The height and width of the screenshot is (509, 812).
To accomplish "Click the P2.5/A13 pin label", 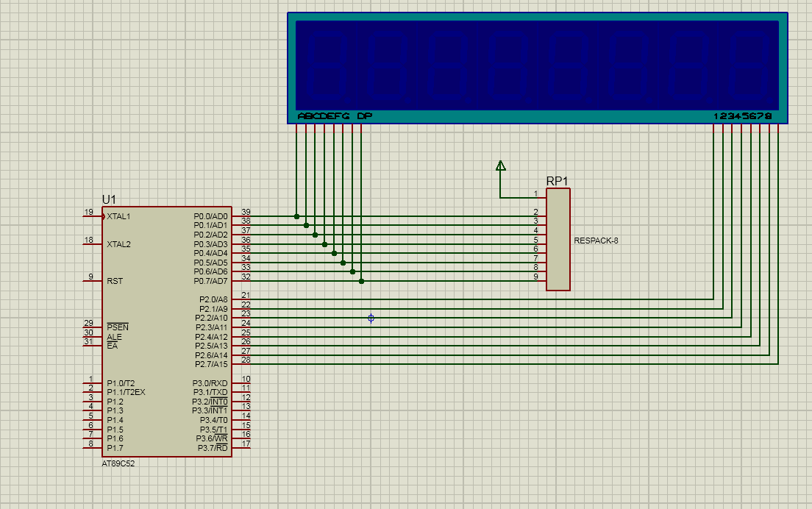I will point(211,346).
